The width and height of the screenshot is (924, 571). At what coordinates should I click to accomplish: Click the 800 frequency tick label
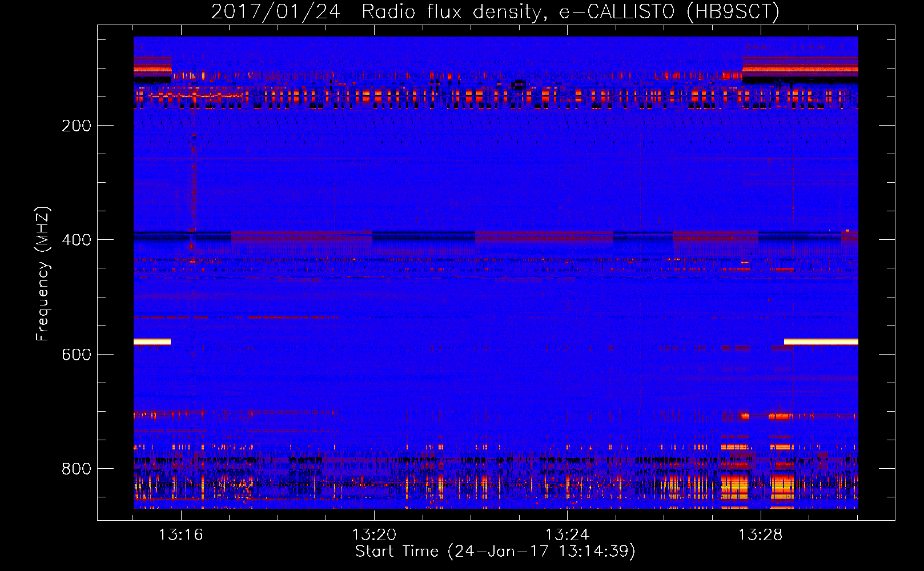pos(77,469)
